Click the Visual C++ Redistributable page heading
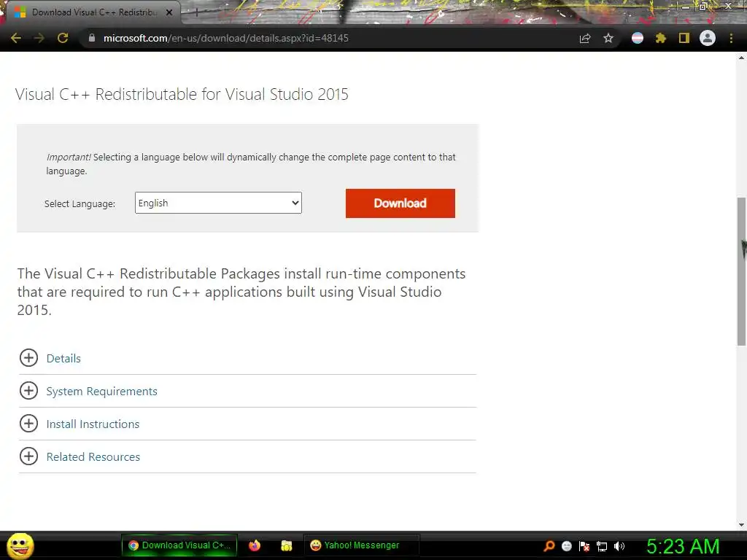 [x=182, y=94]
